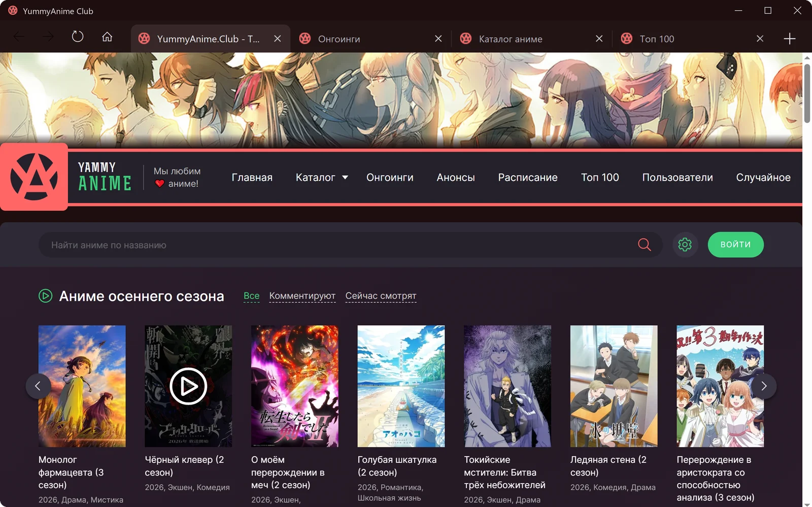The width and height of the screenshot is (812, 507).
Task: Open Анонсы in the site navigation
Action: [456, 178]
